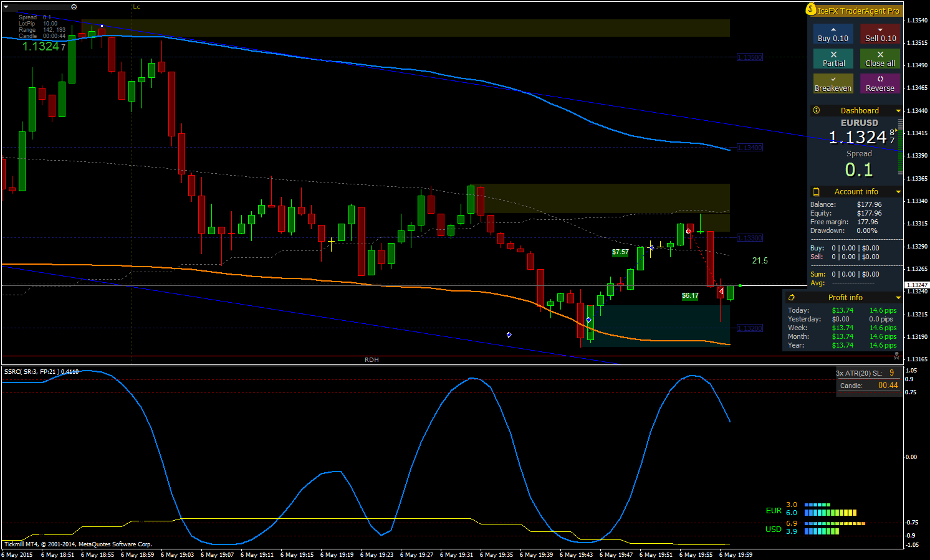930x560 pixels.
Task: Click the red arrow marker at last candle
Action: [x=721, y=291]
